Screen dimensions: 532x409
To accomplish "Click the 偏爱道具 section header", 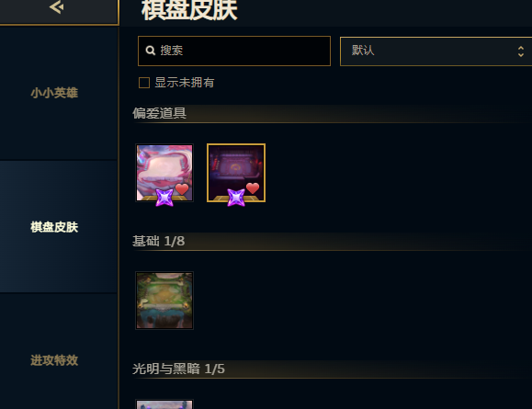I will click(160, 113).
